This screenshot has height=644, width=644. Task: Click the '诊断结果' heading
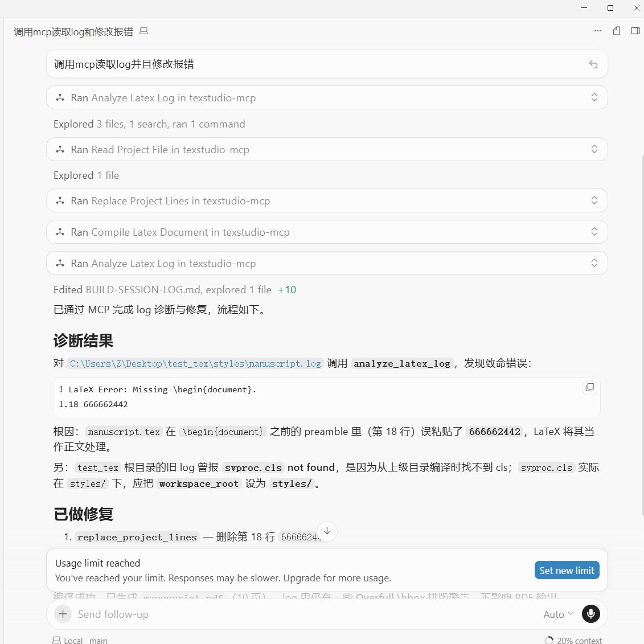point(83,341)
